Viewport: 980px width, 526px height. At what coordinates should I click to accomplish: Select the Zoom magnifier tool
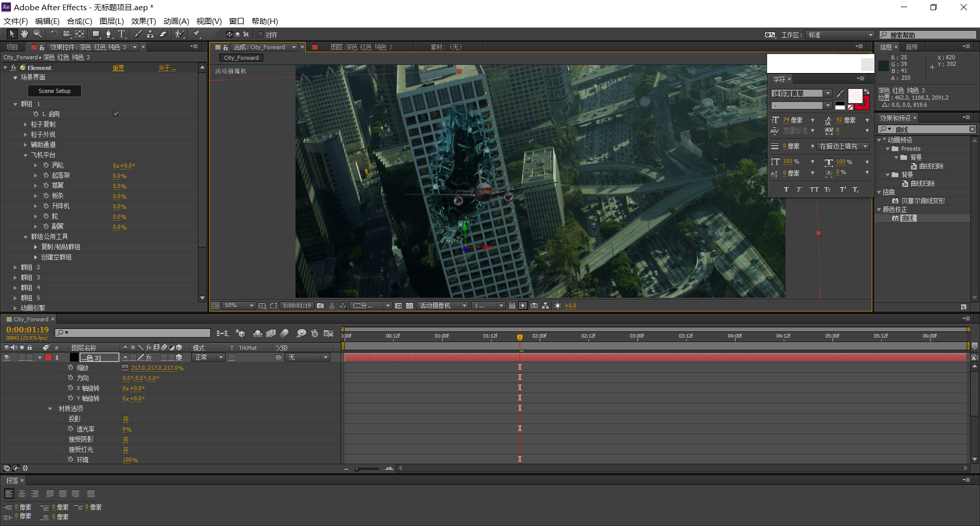[37, 34]
